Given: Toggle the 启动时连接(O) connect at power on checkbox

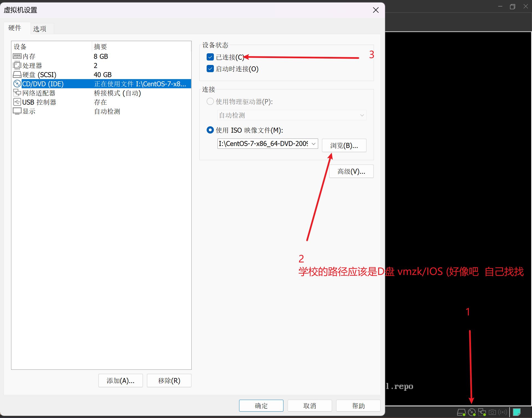Looking at the screenshot, I should point(210,69).
